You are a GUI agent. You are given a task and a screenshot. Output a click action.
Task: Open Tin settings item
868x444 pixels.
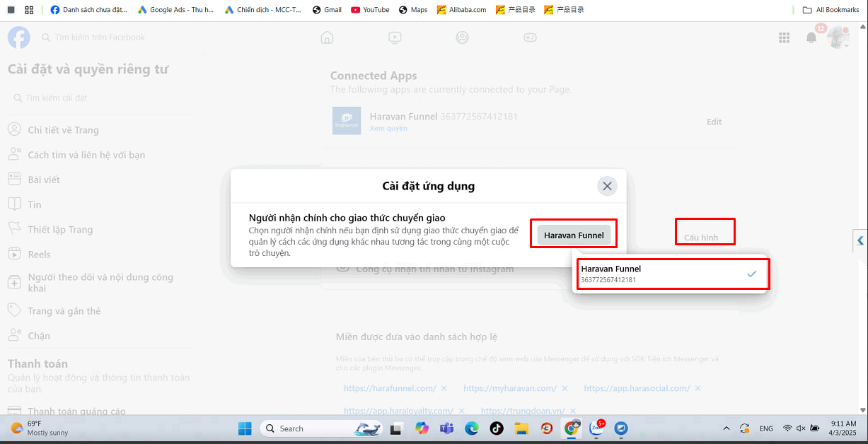point(98,204)
